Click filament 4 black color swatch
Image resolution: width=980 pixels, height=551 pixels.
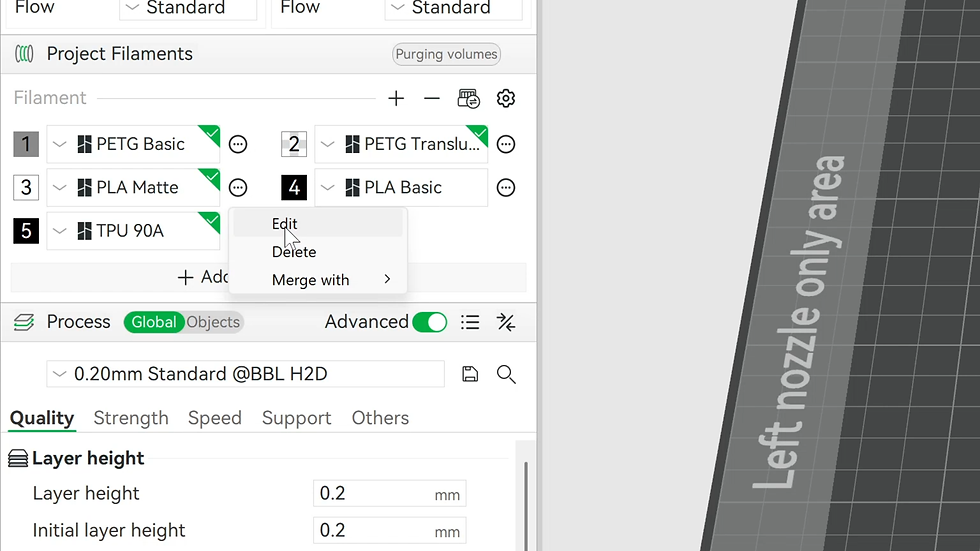(x=294, y=187)
